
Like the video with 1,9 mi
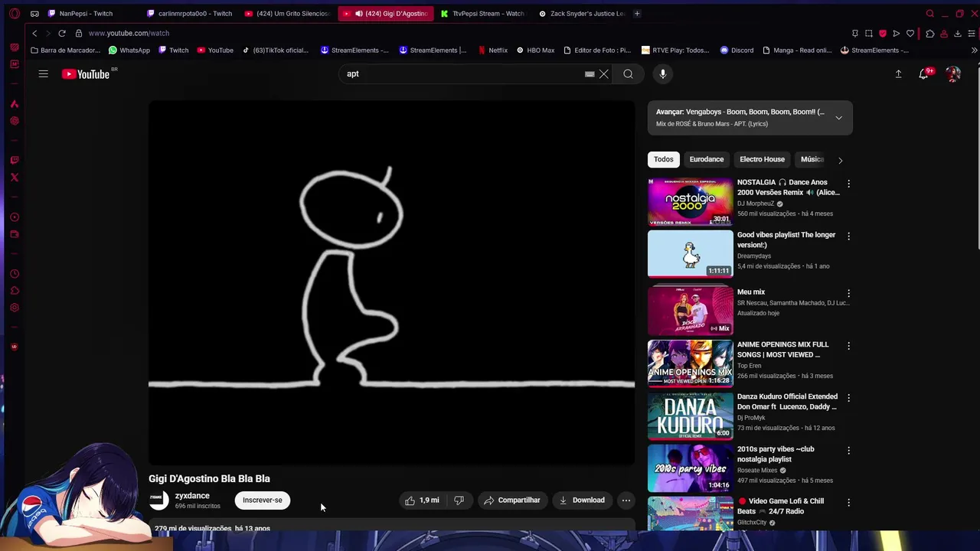[421, 500]
